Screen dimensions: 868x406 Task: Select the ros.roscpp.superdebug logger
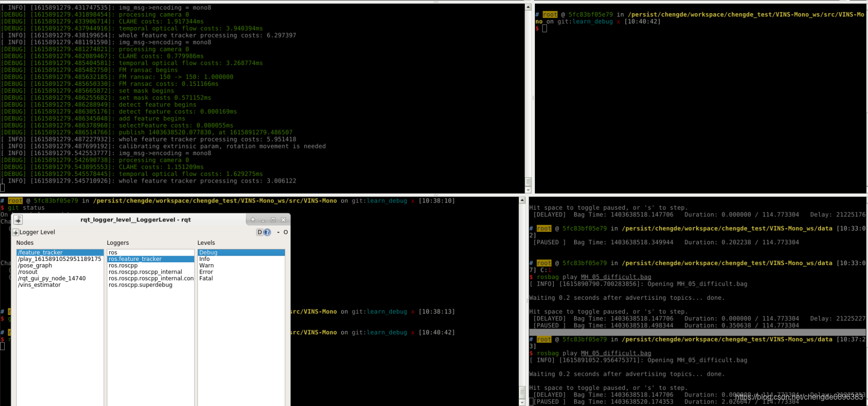(x=150, y=285)
